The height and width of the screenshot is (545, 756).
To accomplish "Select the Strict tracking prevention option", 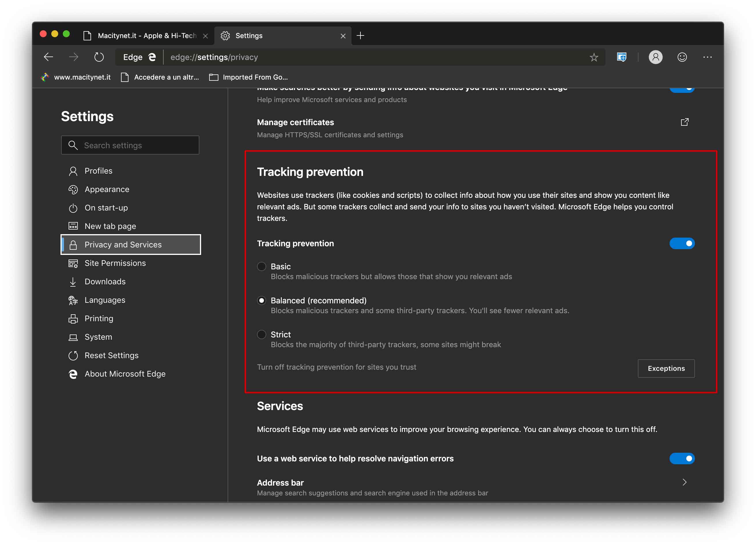I will pos(262,334).
